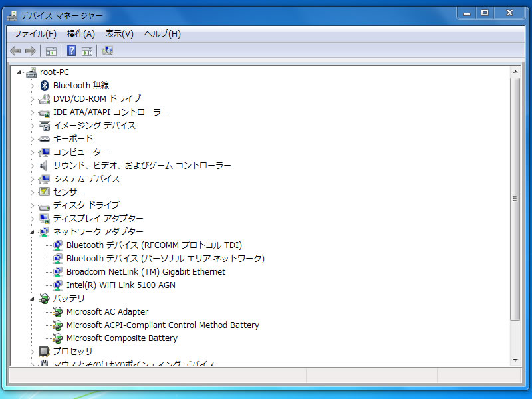Open the 操作(A) menu
Image resolution: width=532 pixels, height=399 pixels.
point(80,33)
